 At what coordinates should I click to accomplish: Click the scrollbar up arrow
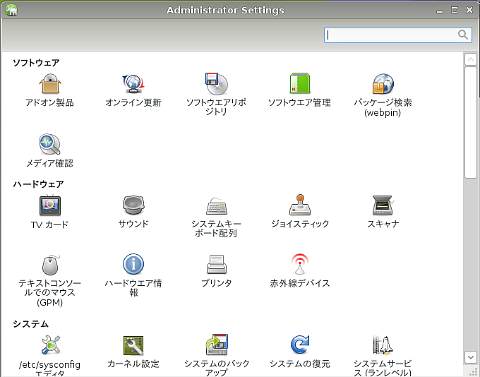tap(470, 59)
